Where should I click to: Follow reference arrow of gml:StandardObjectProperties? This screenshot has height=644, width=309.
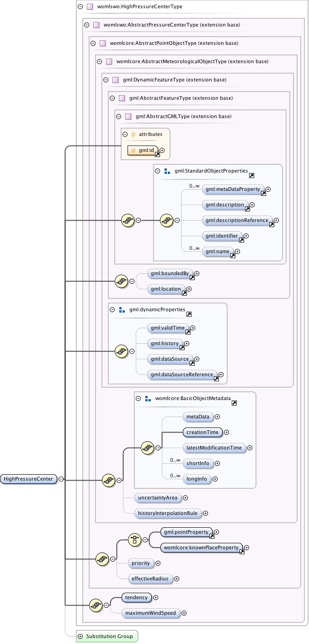click(251, 176)
